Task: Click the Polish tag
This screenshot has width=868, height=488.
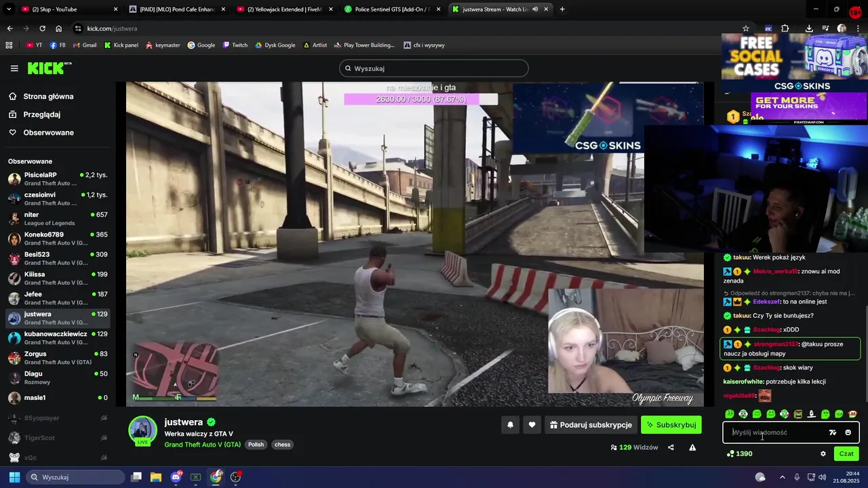Action: [x=256, y=445]
